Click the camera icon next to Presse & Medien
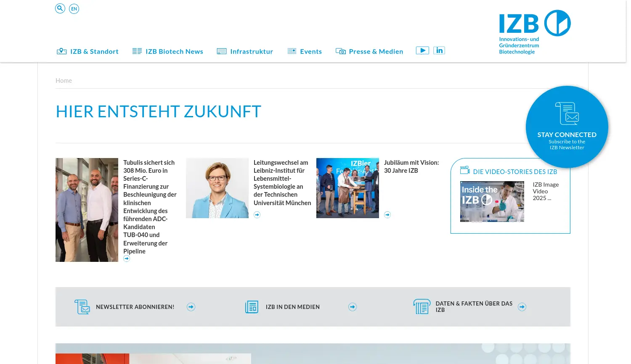This screenshot has width=631, height=364. (340, 50)
